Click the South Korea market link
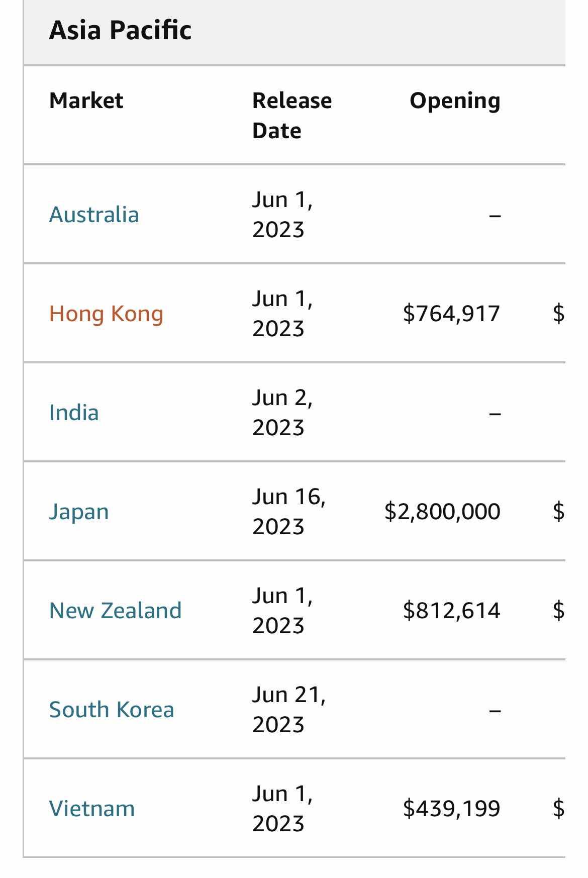 (x=112, y=710)
